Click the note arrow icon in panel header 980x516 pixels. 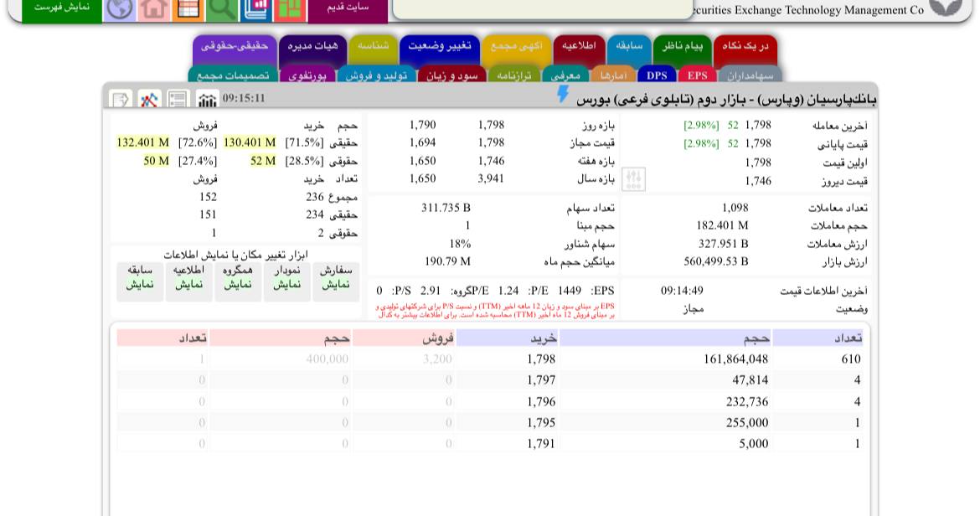(121, 100)
